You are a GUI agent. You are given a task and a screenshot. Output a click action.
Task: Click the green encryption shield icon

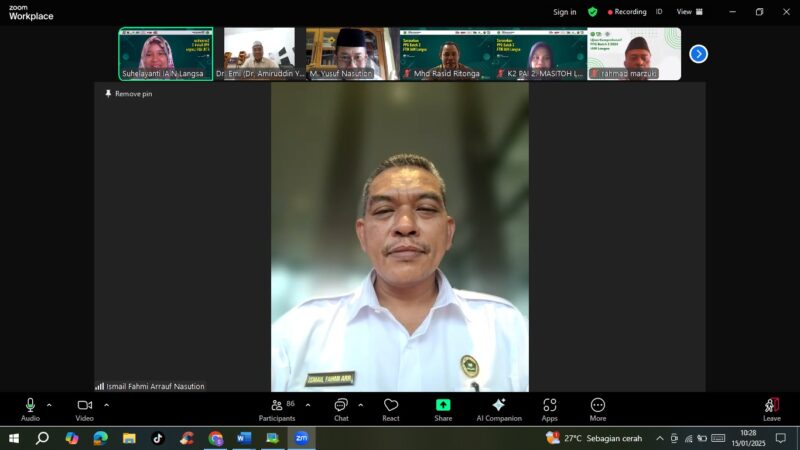click(x=592, y=12)
